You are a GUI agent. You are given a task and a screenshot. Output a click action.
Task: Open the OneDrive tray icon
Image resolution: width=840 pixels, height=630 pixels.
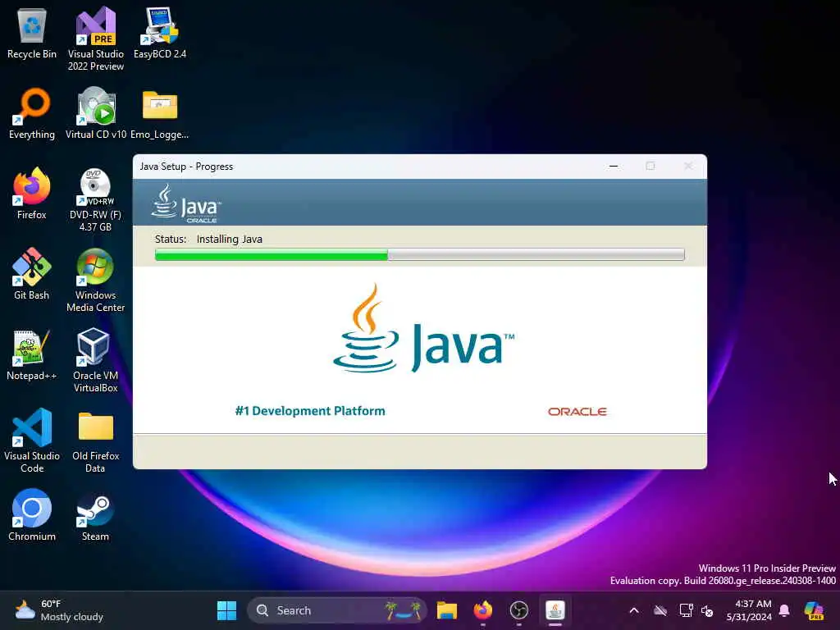click(660, 610)
